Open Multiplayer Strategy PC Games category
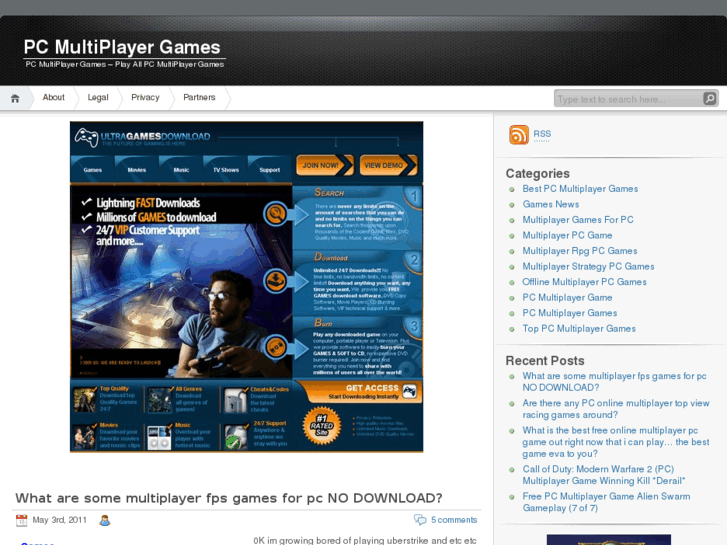Screen dimensions: 727x545 (x=588, y=266)
